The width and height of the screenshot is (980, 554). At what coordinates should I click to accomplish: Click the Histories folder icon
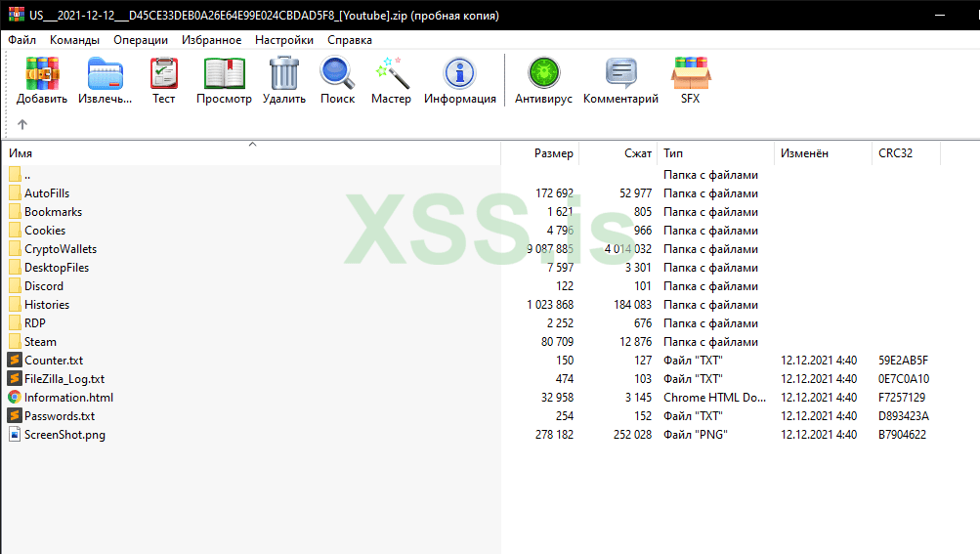[x=15, y=305]
